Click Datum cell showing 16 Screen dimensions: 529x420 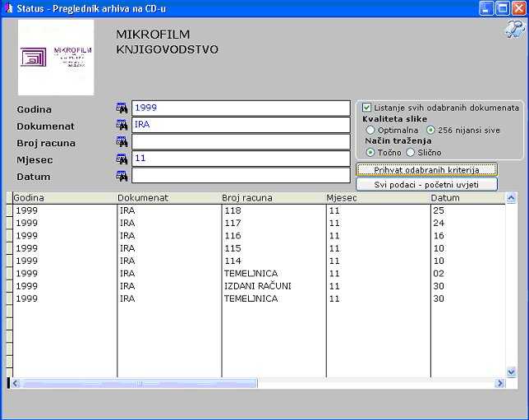tap(468, 236)
